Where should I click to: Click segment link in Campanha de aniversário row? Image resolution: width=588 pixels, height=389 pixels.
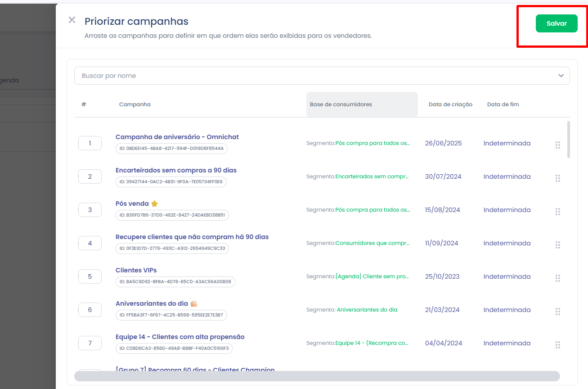pos(373,143)
